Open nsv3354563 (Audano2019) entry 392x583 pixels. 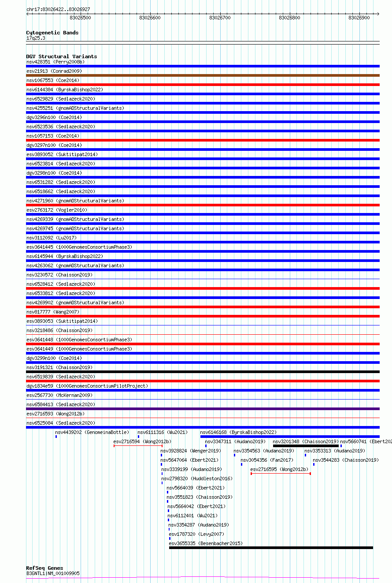click(x=264, y=451)
